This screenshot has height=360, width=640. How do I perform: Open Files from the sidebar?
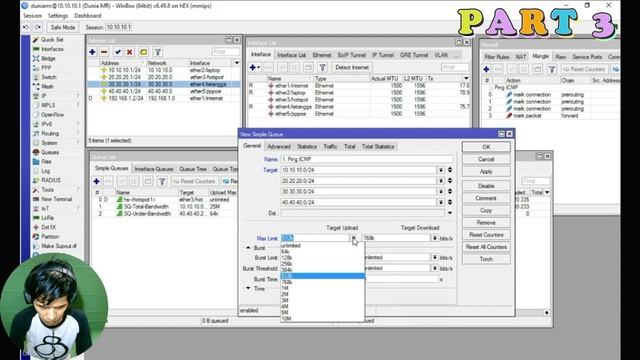(46, 162)
